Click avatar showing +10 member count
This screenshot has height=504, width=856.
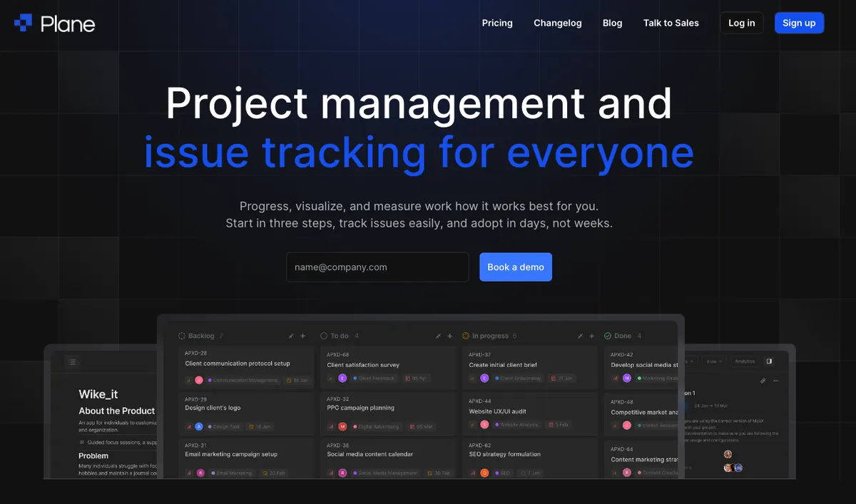738,468
